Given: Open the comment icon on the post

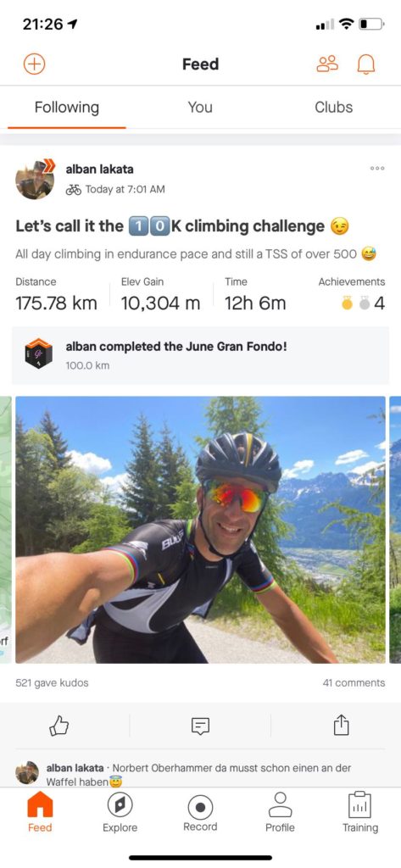Looking at the screenshot, I should (200, 726).
